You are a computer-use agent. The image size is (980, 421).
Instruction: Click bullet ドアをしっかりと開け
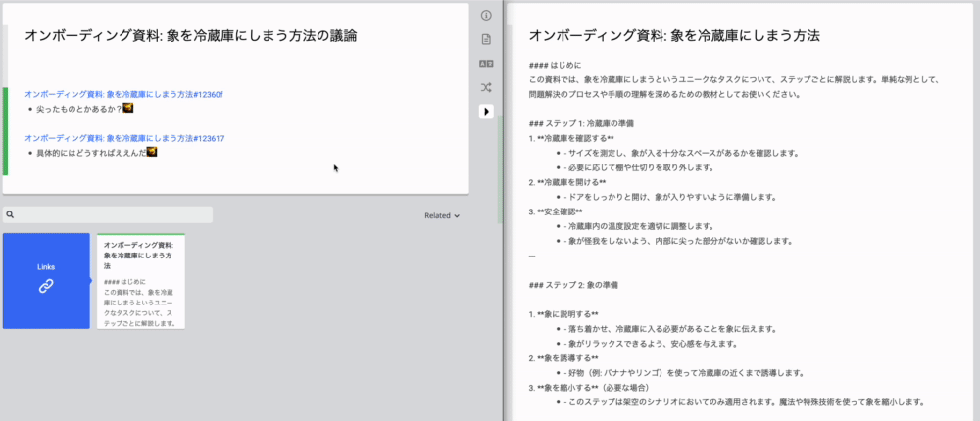point(669,197)
